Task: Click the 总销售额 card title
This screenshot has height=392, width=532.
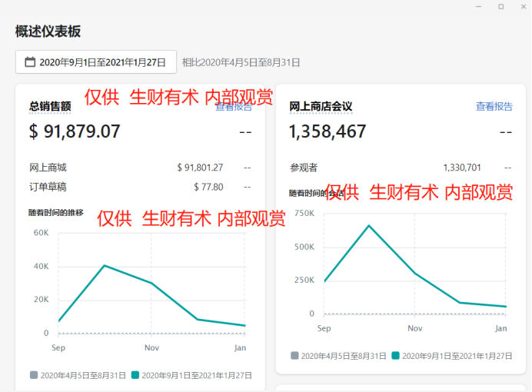Action: 50,107
